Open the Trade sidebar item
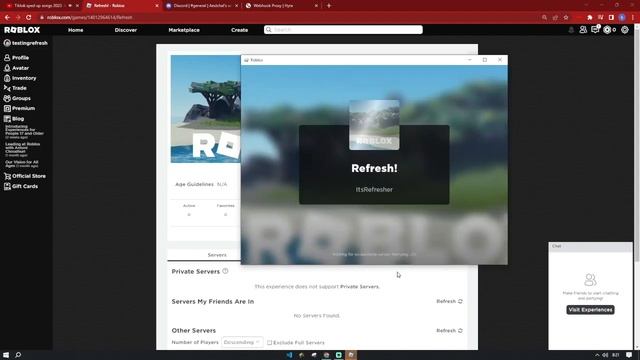640x360 pixels. [x=15, y=88]
